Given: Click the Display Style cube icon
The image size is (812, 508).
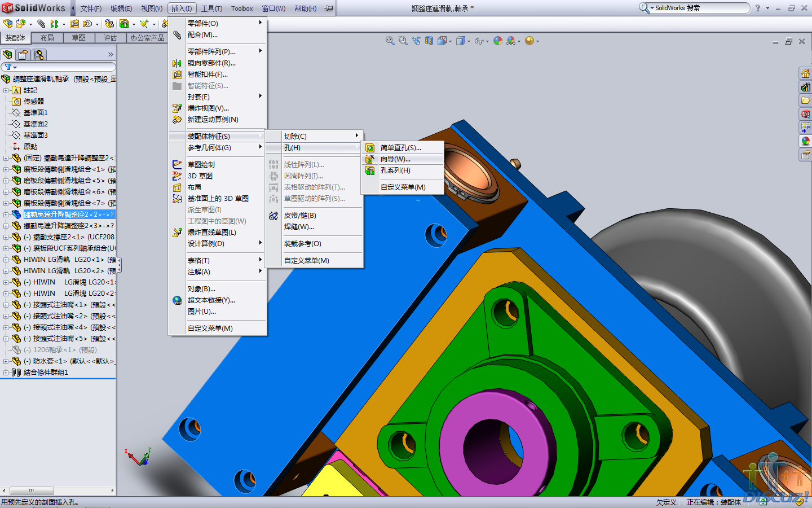Looking at the screenshot, I should point(461,41).
